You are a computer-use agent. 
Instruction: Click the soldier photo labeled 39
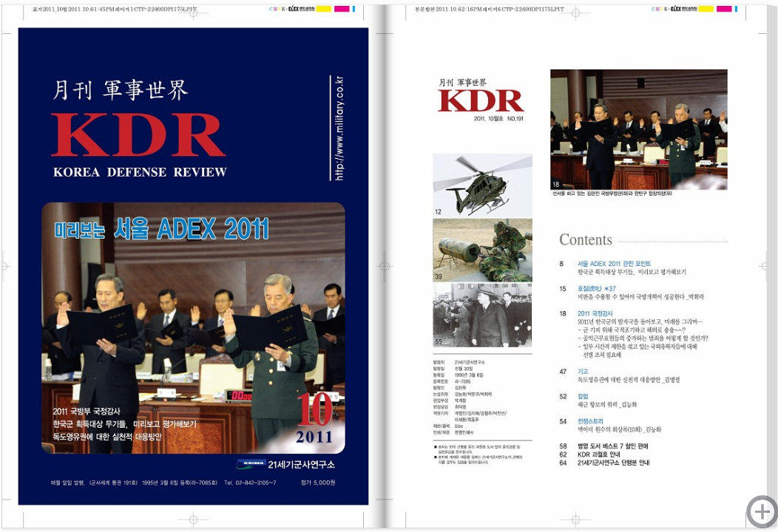(482, 250)
